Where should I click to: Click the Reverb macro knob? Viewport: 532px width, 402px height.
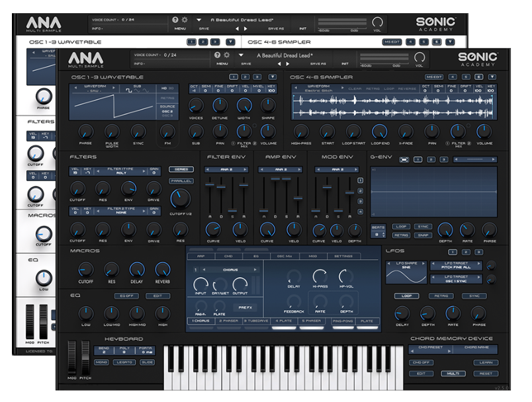coord(163,270)
